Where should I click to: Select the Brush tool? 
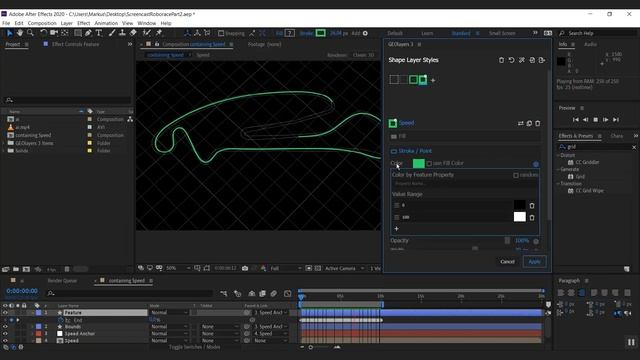[112, 33]
